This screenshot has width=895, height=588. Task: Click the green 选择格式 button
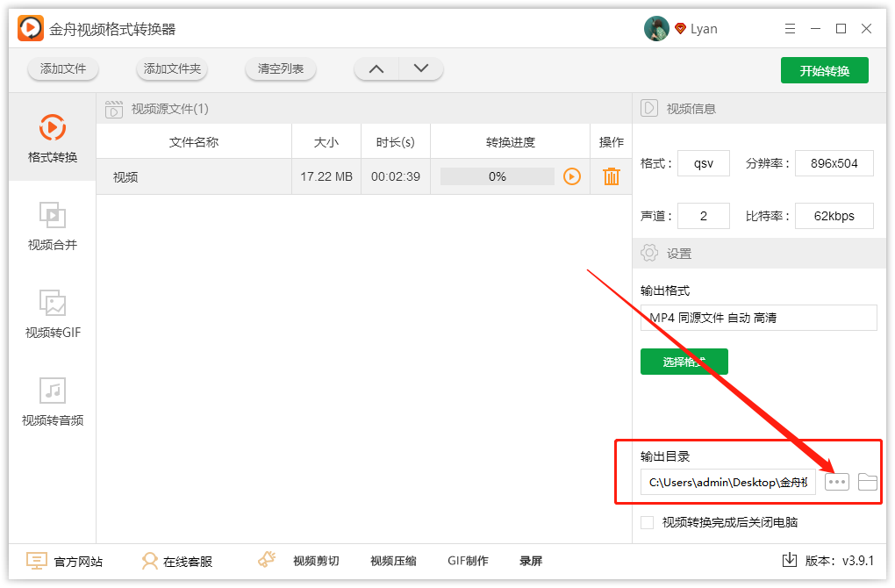pyautogui.click(x=684, y=362)
